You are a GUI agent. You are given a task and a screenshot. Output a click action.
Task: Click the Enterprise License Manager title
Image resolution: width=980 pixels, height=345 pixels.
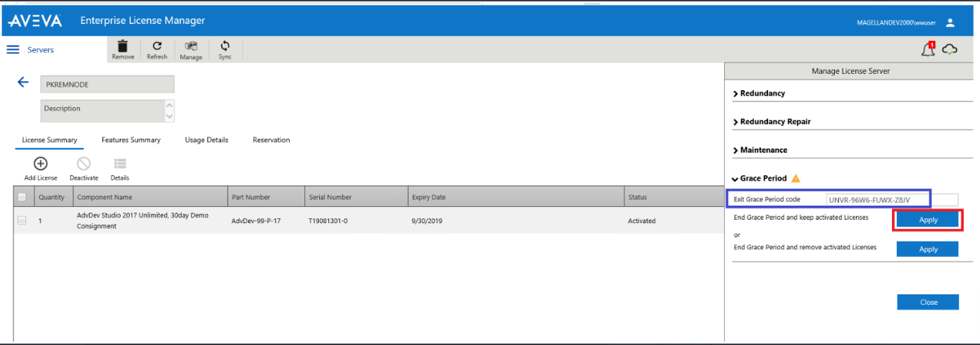pyautogui.click(x=142, y=20)
